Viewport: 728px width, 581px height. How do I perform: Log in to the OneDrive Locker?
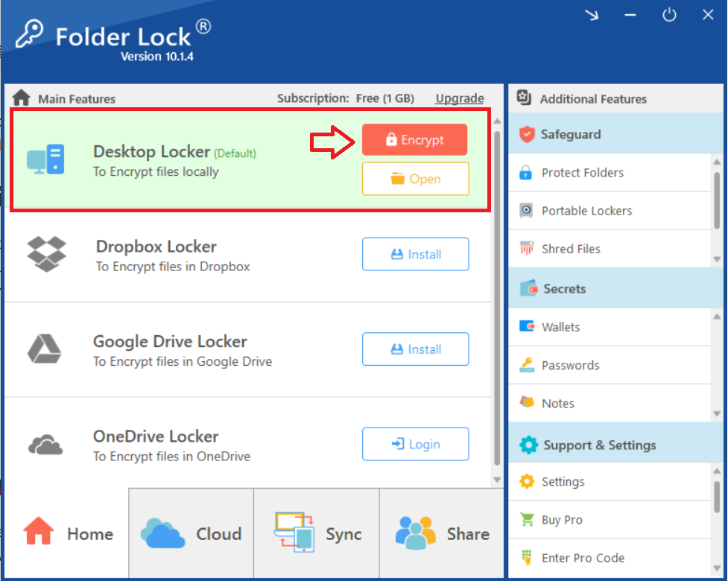[x=416, y=444]
